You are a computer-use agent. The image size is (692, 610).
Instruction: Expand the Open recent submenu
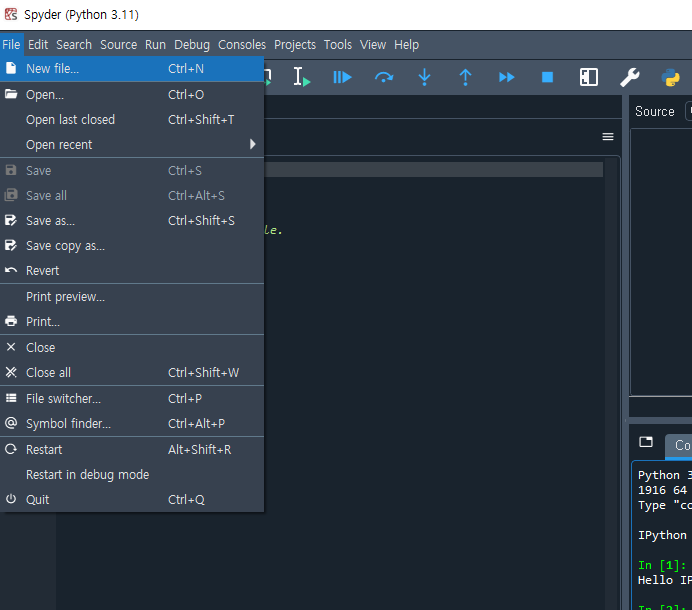[132, 145]
